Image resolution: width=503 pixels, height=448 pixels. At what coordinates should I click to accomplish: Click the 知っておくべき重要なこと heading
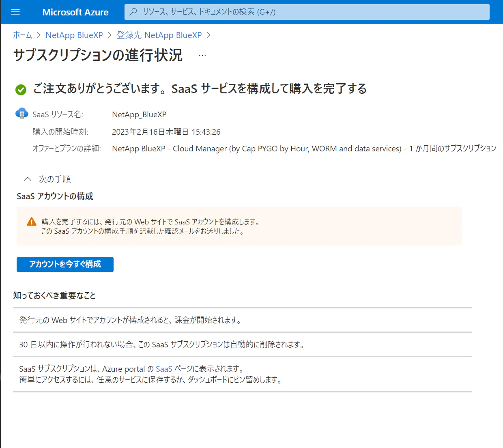point(54,295)
